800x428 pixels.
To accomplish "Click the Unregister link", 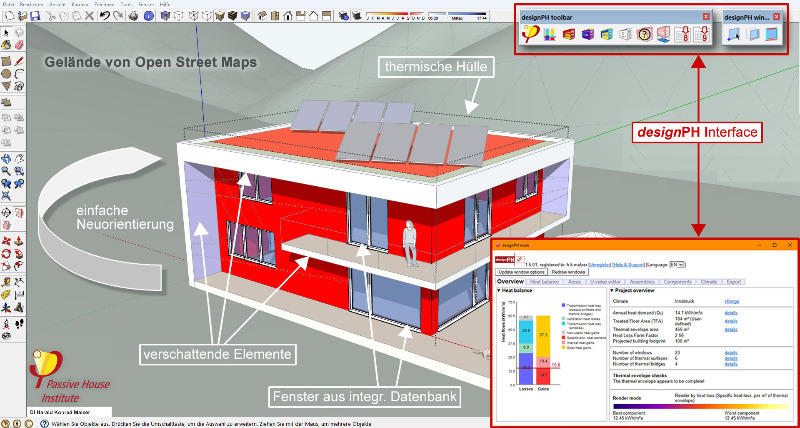I will (x=600, y=265).
